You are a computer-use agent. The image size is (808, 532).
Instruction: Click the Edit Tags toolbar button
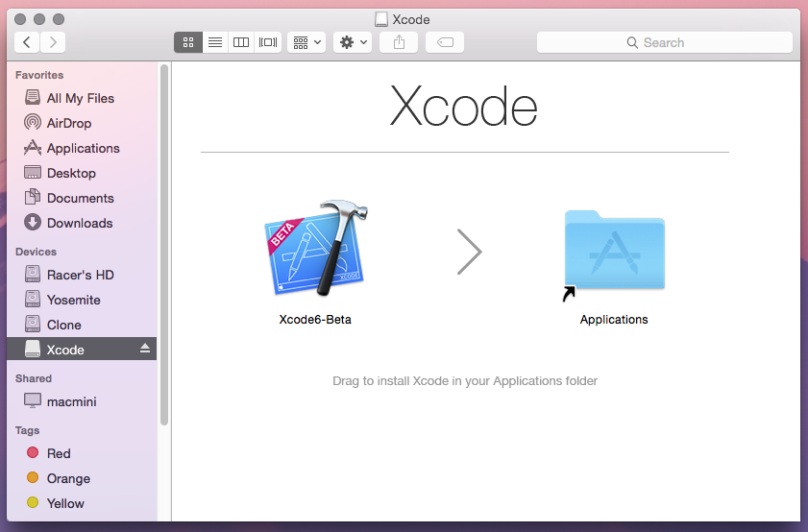[x=445, y=42]
